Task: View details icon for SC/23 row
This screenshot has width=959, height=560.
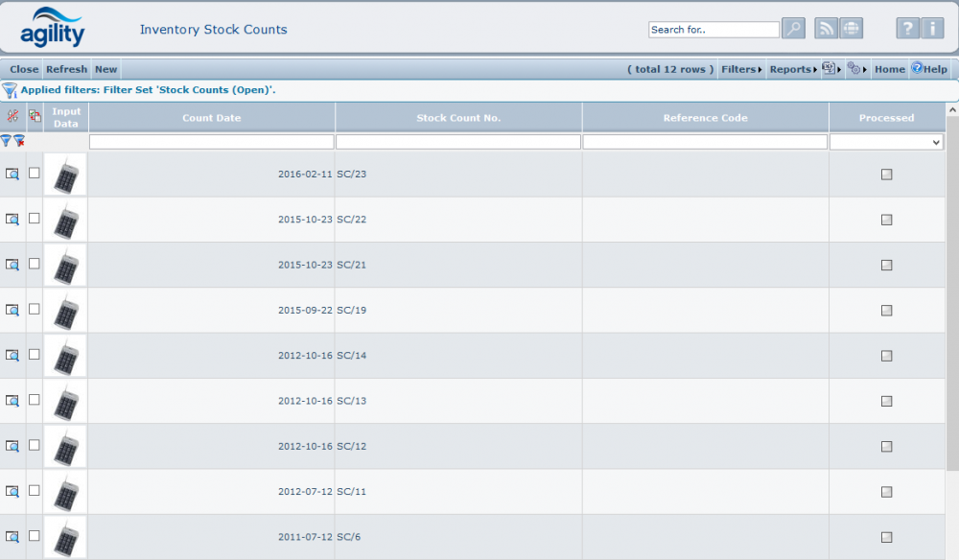Action: point(12,174)
